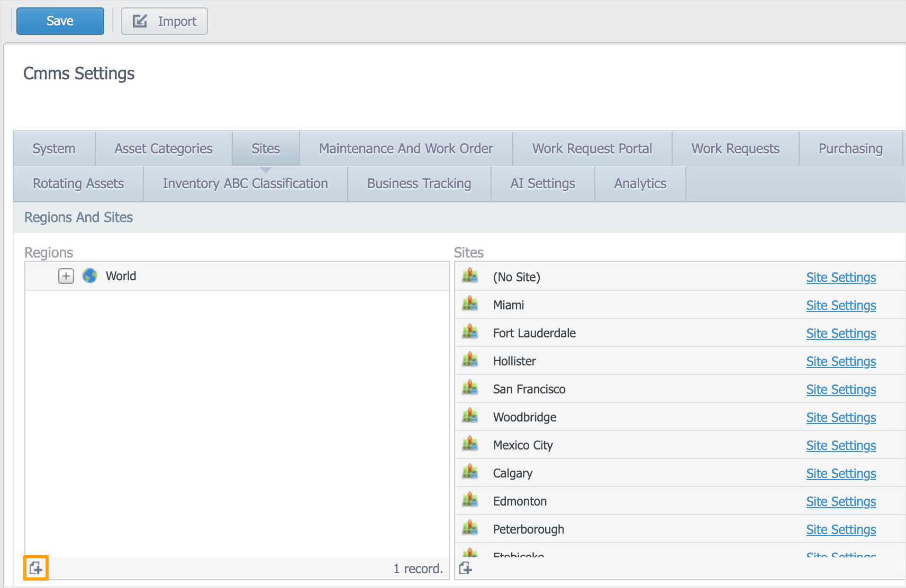Click the Calgary site map icon
The width and height of the screenshot is (906, 588).
470,473
